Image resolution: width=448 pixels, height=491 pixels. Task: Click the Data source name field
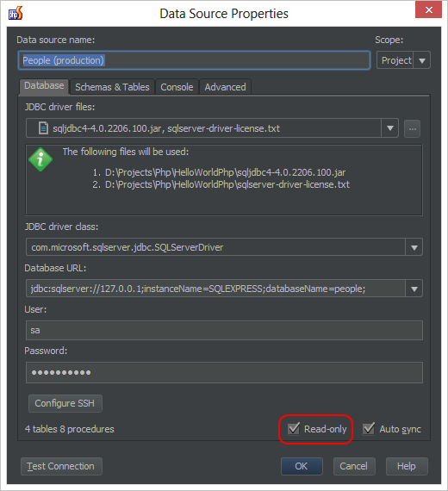(x=194, y=60)
